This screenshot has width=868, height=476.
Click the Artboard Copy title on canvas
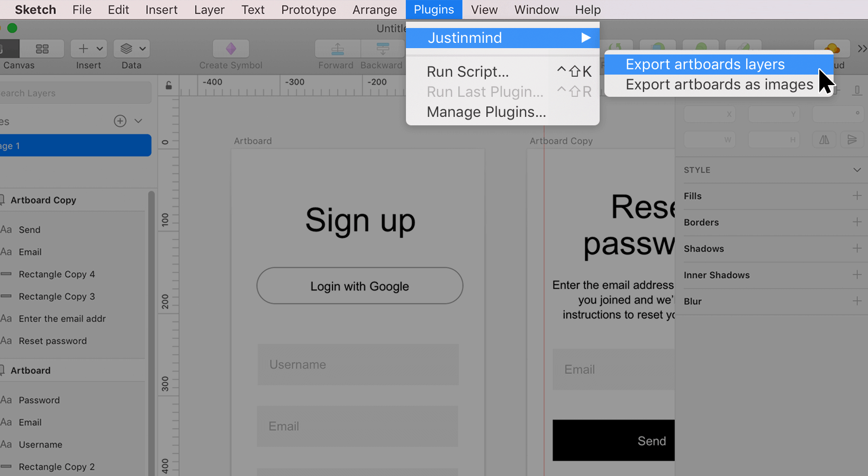click(x=561, y=141)
